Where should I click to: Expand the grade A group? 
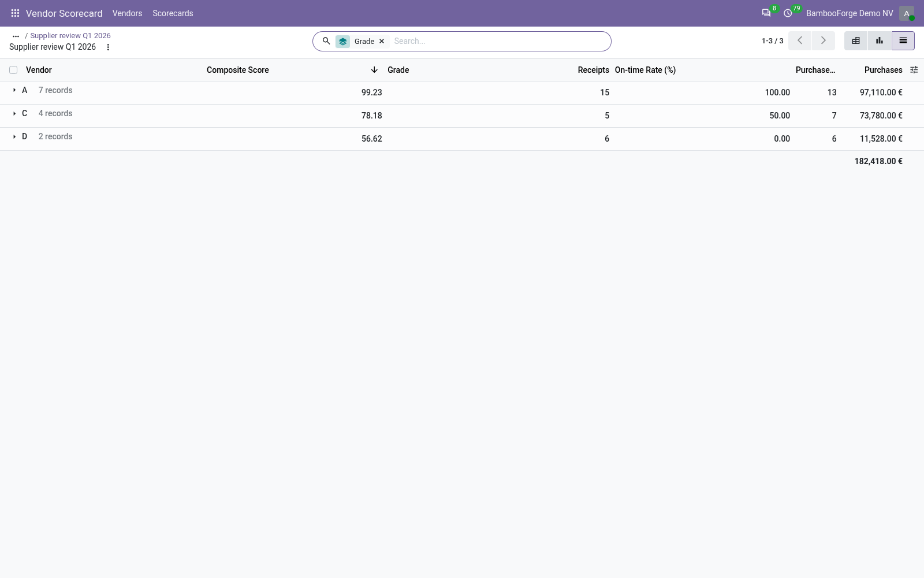tap(14, 90)
